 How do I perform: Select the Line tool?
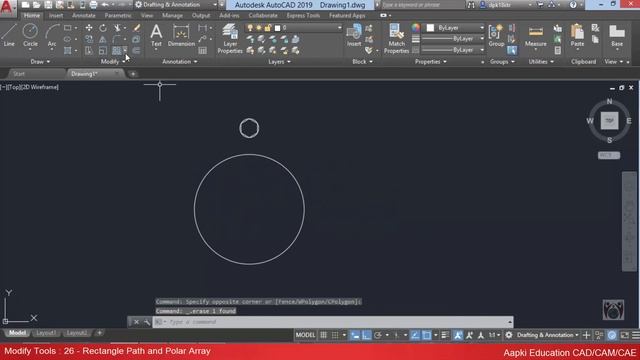(x=9, y=35)
